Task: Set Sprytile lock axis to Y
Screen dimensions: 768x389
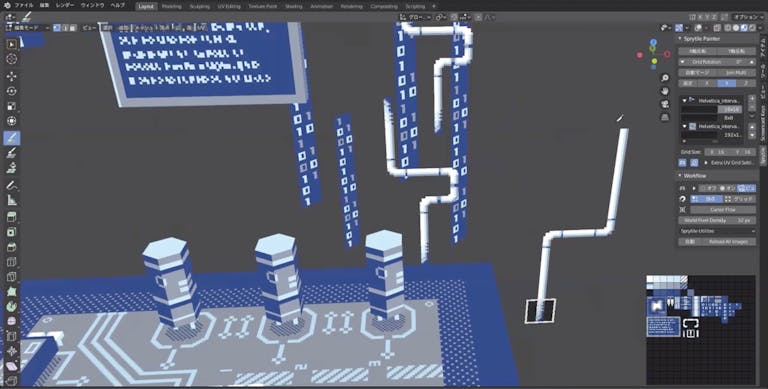Action: 726,83
